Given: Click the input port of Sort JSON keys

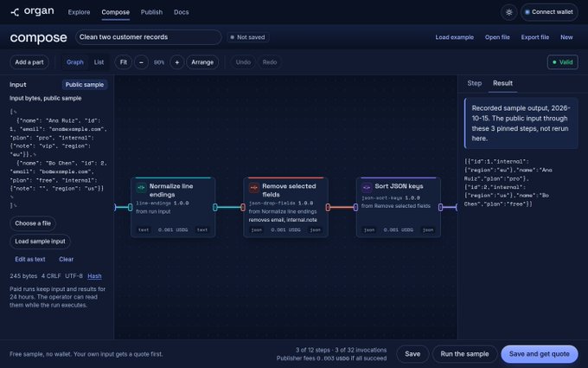Looking at the screenshot, I should 355,207.
